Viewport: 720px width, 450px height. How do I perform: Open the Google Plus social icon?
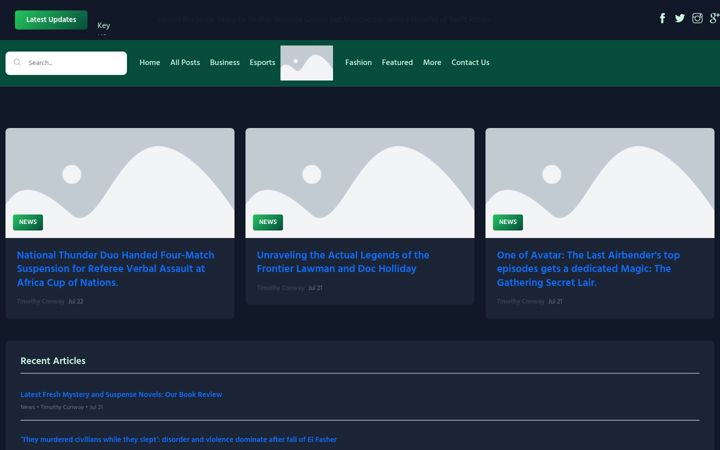pyautogui.click(x=714, y=18)
